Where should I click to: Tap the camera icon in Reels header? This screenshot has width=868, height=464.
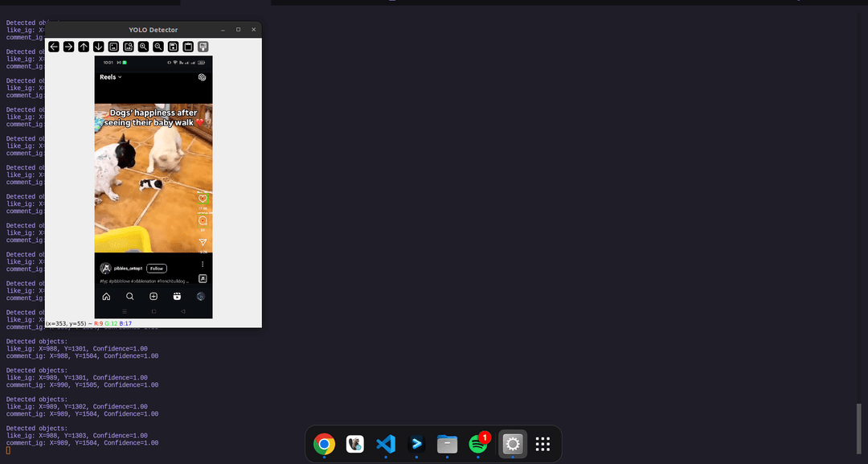(x=202, y=77)
